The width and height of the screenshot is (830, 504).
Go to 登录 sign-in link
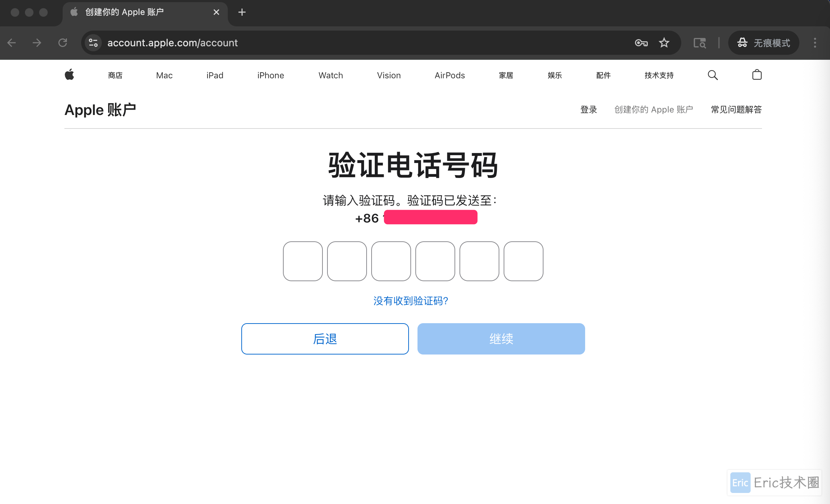(589, 110)
